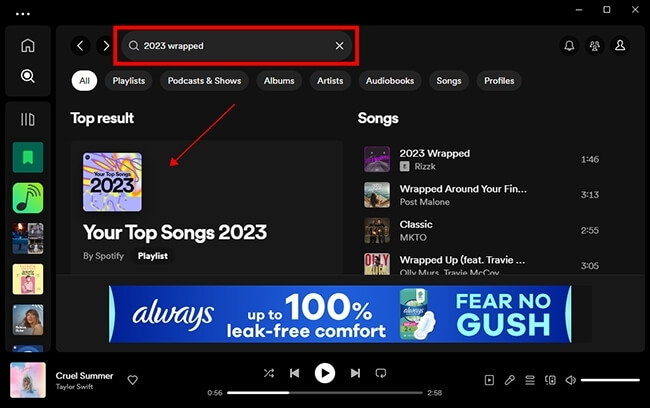
Task: Navigate back with the left arrow
Action: click(x=80, y=46)
